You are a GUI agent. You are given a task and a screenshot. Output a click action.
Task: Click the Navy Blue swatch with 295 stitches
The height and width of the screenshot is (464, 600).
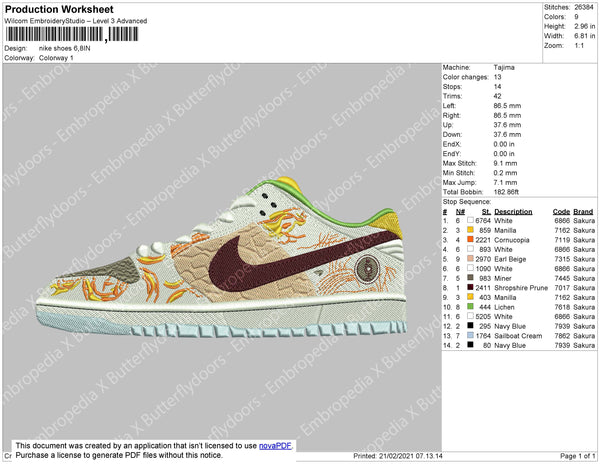coord(470,326)
